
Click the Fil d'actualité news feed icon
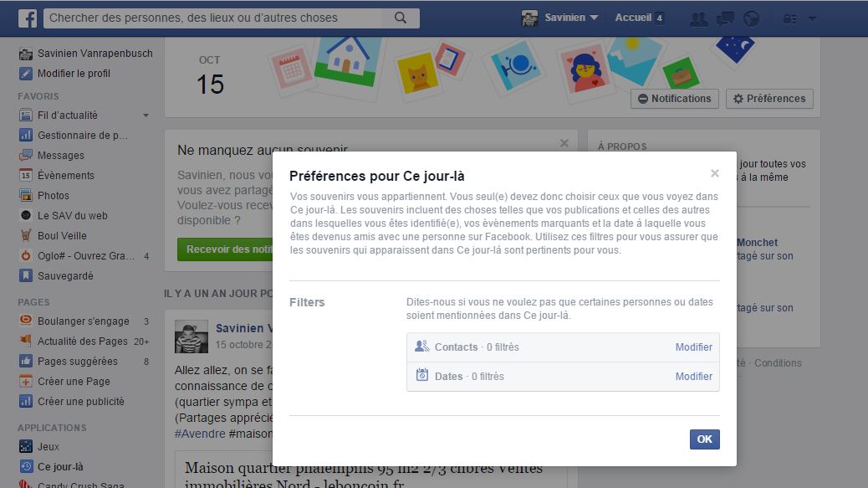(25, 116)
